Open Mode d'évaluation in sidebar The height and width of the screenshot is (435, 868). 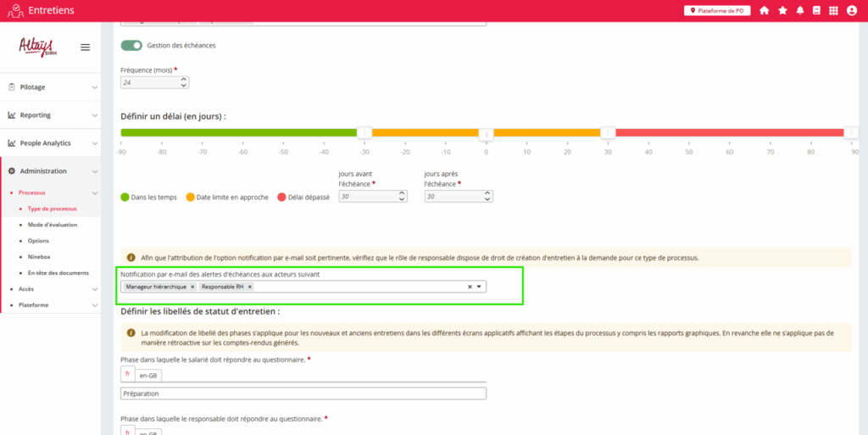point(53,225)
